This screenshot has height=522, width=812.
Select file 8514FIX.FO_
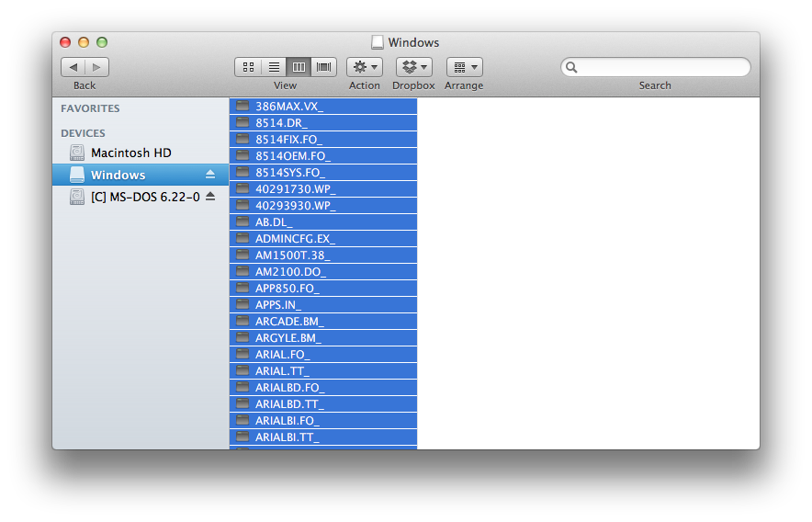click(x=323, y=140)
